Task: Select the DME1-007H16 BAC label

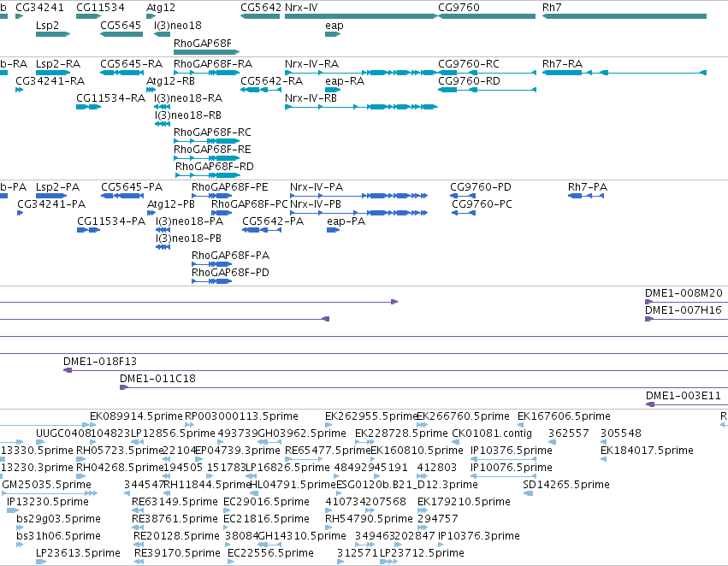Action: pos(683,310)
